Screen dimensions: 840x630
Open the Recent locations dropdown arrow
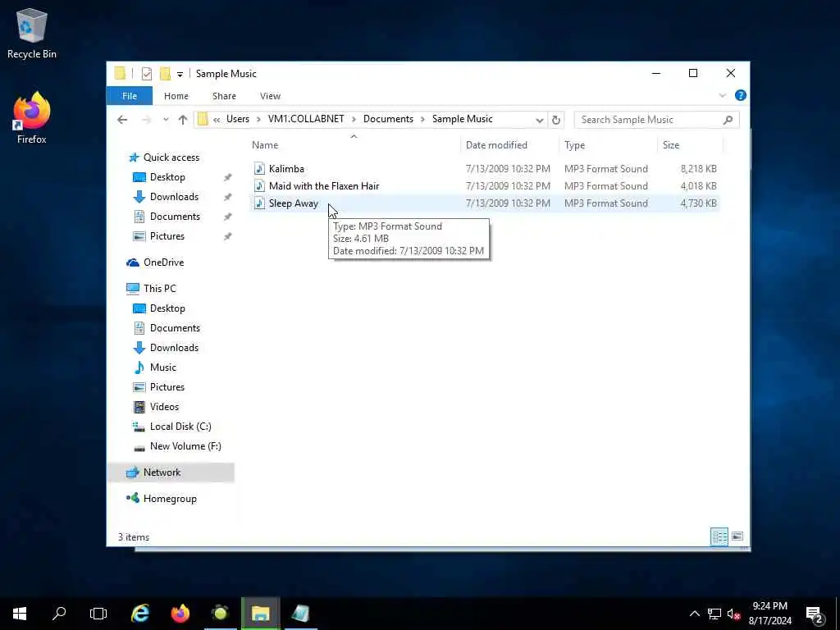tap(166, 120)
